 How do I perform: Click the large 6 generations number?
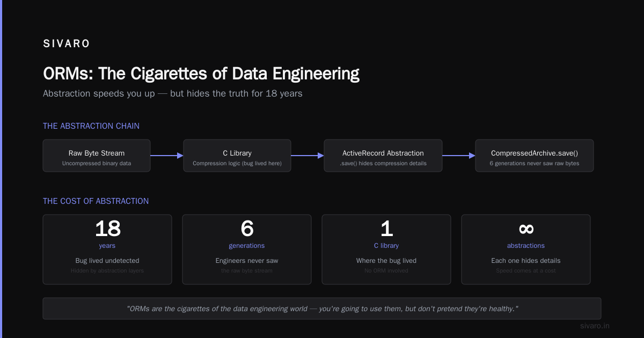[x=247, y=229]
